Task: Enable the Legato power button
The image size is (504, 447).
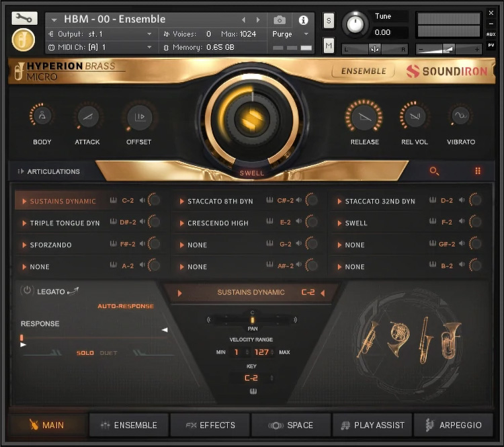Action: tap(27, 290)
